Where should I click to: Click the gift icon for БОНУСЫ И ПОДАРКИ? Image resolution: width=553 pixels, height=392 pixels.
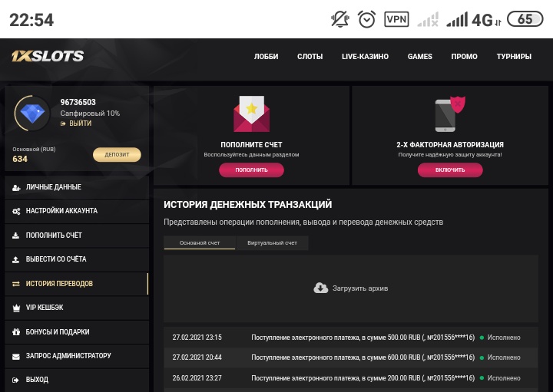point(16,331)
